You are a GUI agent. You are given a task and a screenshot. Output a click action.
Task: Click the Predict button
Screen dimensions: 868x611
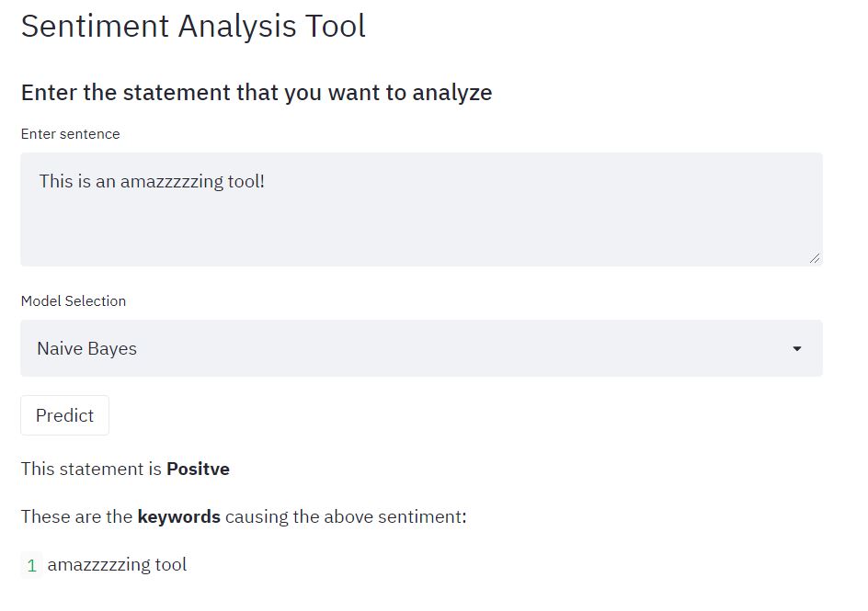pyautogui.click(x=64, y=415)
